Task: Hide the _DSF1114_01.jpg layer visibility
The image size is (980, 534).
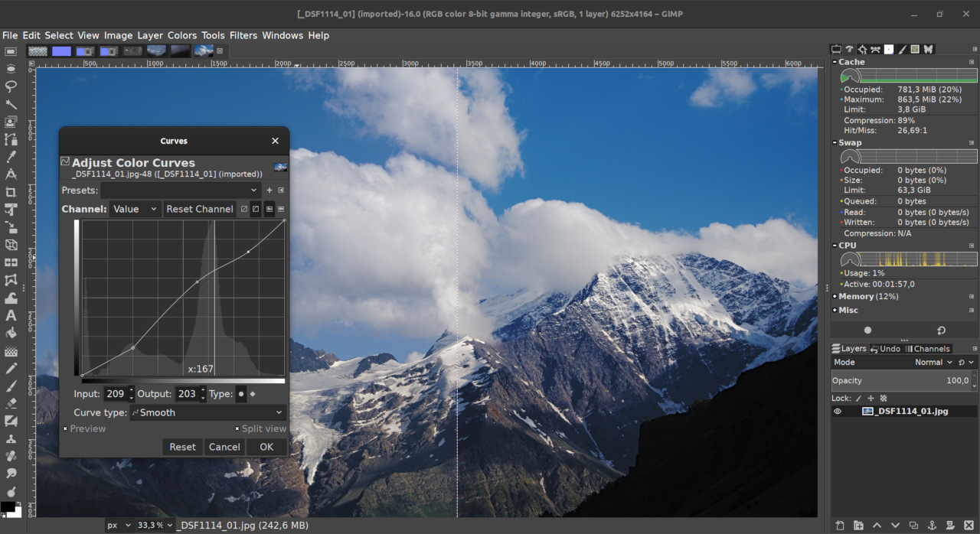Action: click(838, 411)
